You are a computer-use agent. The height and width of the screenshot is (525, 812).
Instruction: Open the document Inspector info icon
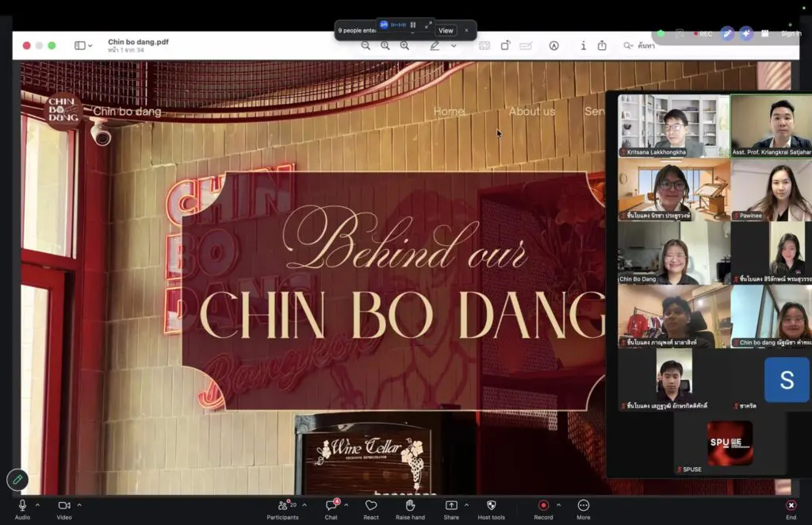pyautogui.click(x=583, y=45)
